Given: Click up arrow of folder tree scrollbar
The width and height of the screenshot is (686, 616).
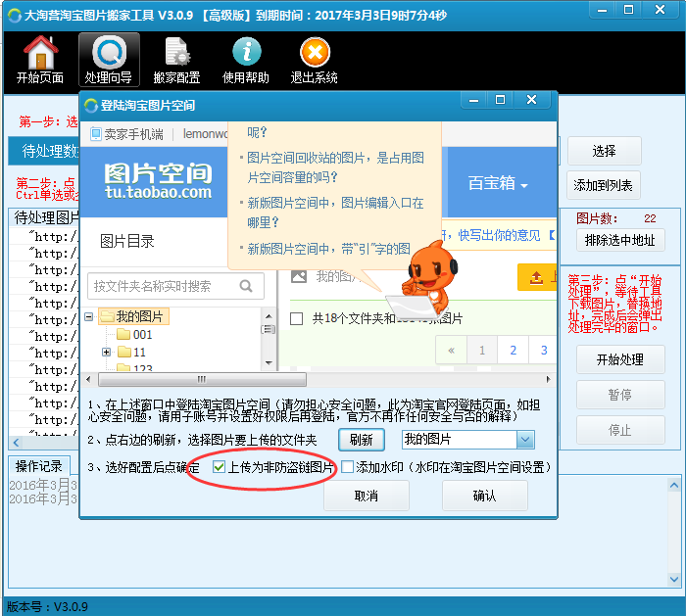Looking at the screenshot, I should [269, 315].
